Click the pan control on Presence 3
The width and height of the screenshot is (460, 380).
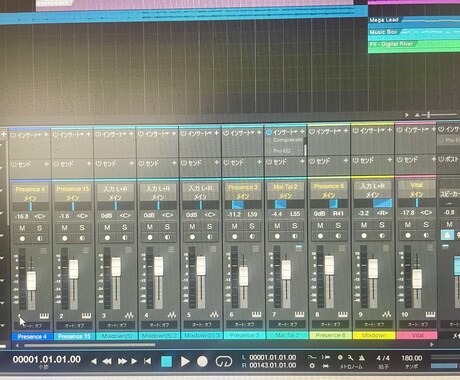point(243,204)
